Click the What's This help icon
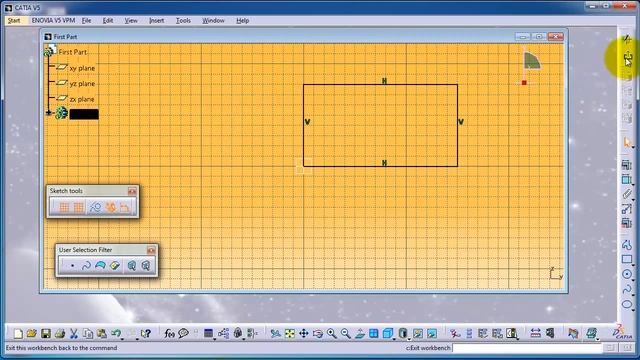Viewport: 640px width, 360px height. (146, 334)
